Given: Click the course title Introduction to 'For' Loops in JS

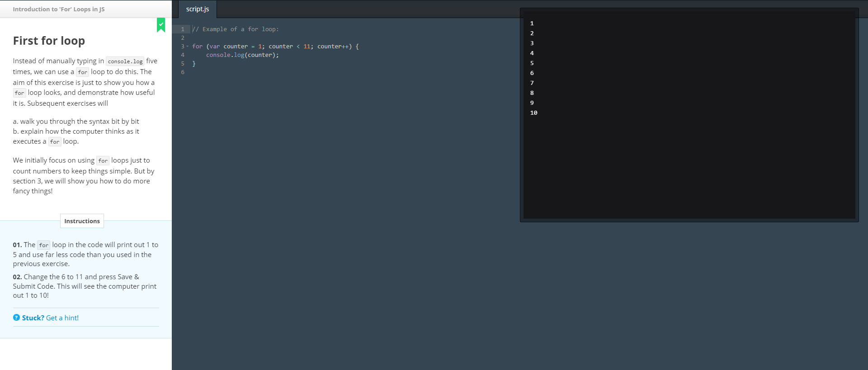Looking at the screenshot, I should coord(59,9).
